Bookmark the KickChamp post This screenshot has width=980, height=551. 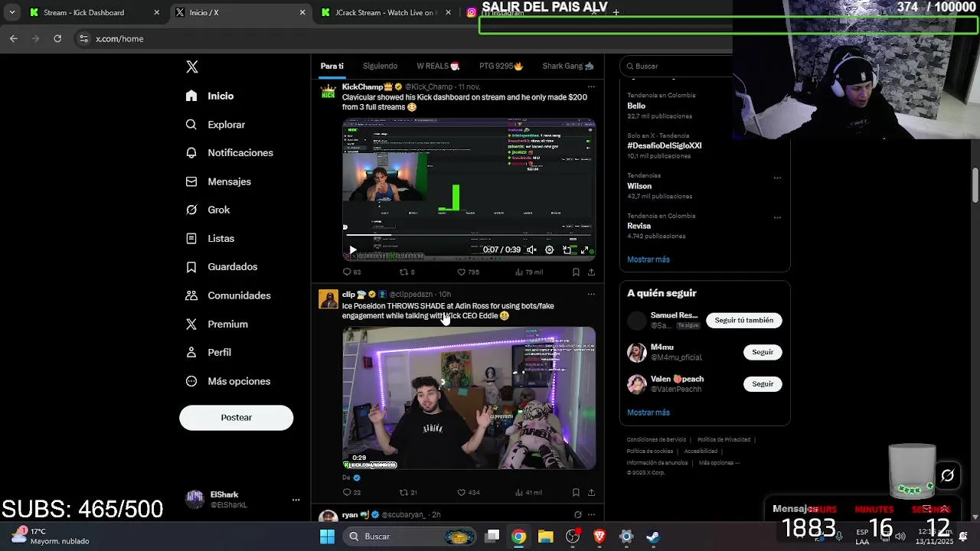[576, 272]
